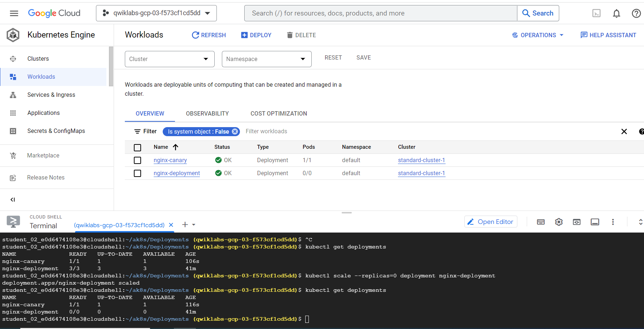Open Cloud Shell keyboard settings icon
Screen dimensions: 644x329
[x=541, y=222]
